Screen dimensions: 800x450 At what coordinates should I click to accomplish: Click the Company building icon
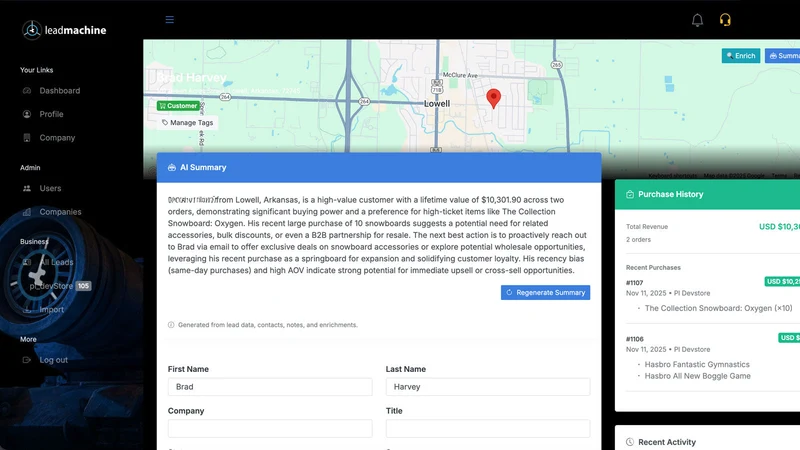point(27,137)
